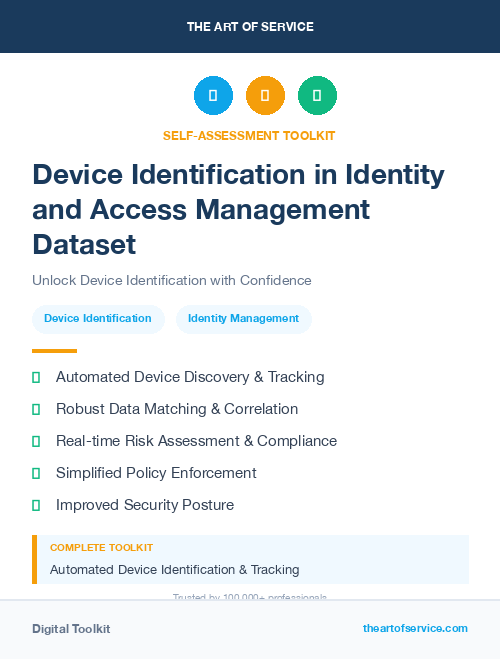
Task: Click Automated Device Discovery & Tracking text
Action: [190, 377]
